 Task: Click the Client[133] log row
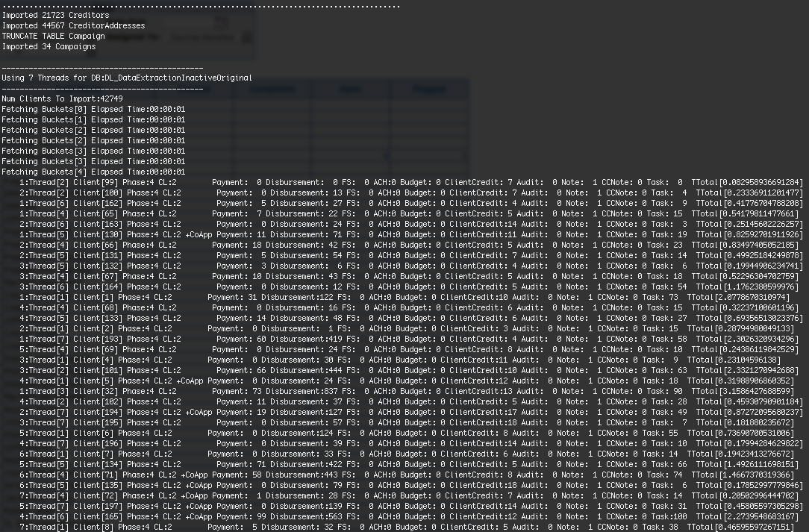click(x=412, y=318)
